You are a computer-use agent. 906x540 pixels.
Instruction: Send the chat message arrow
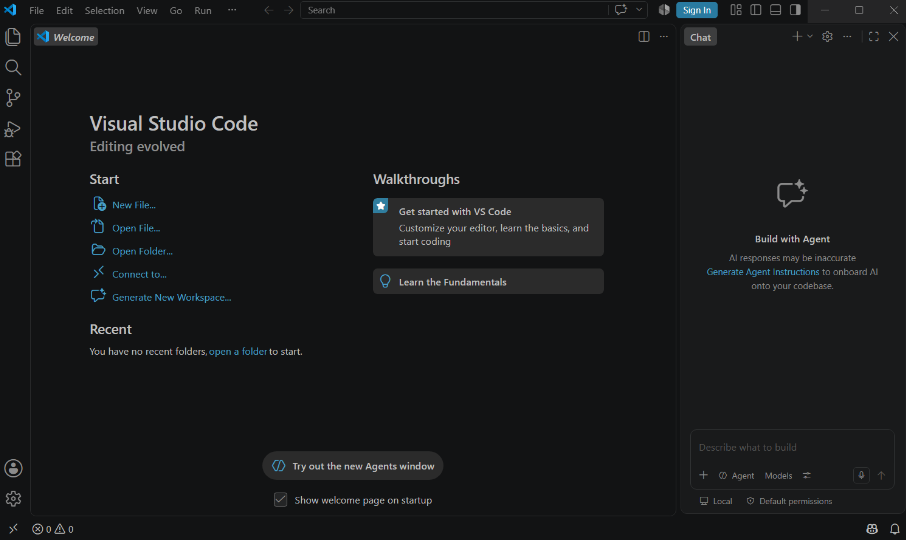881,475
